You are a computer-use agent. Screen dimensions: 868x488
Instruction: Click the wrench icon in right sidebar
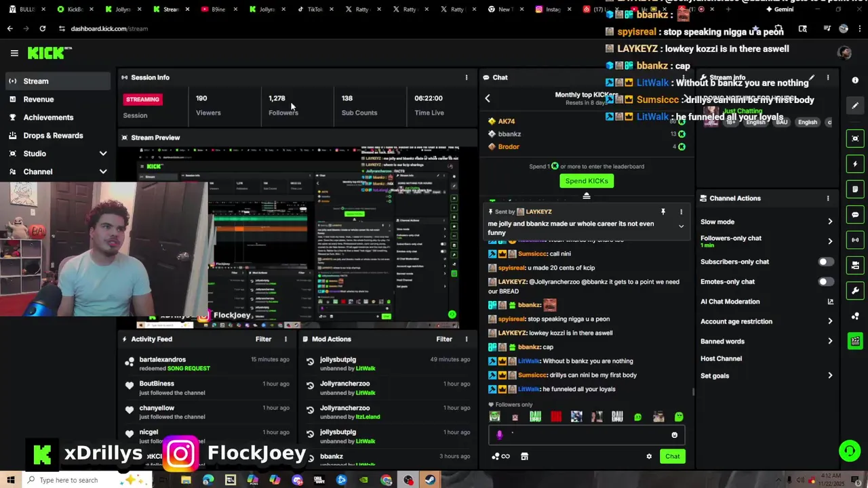point(855,291)
